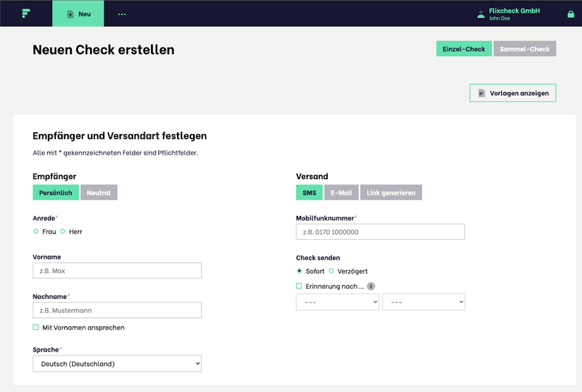
Task: Switch recipient type to Neutral
Action: (x=99, y=193)
